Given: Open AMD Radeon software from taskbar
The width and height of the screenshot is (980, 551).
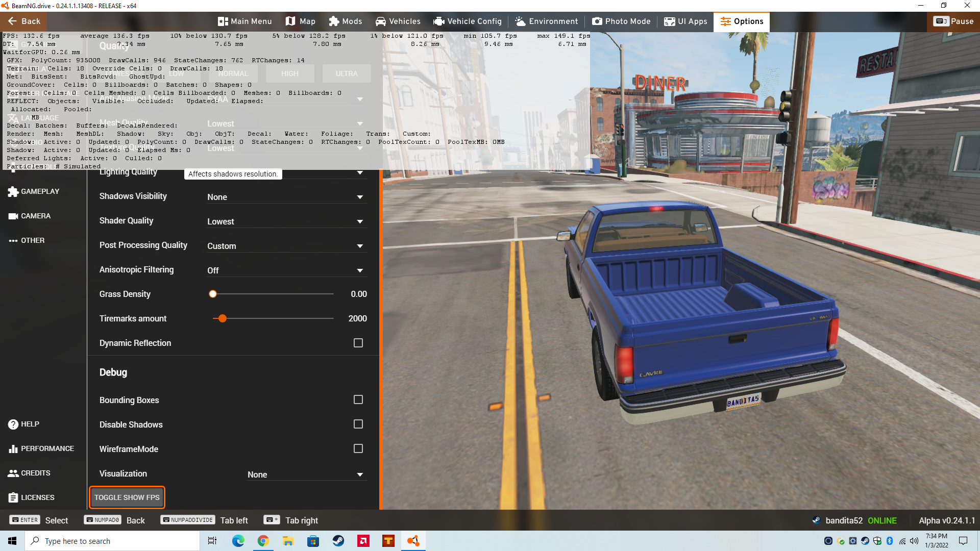Looking at the screenshot, I should (x=363, y=541).
